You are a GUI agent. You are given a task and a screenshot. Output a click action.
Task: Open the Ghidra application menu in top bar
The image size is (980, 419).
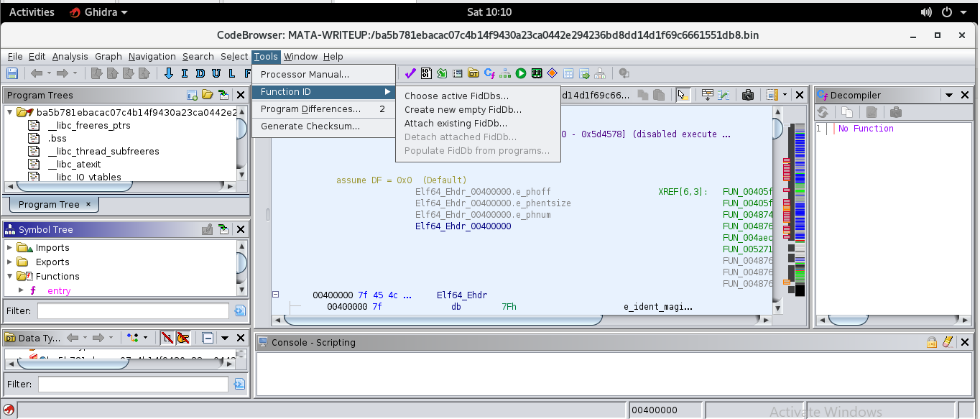(99, 11)
